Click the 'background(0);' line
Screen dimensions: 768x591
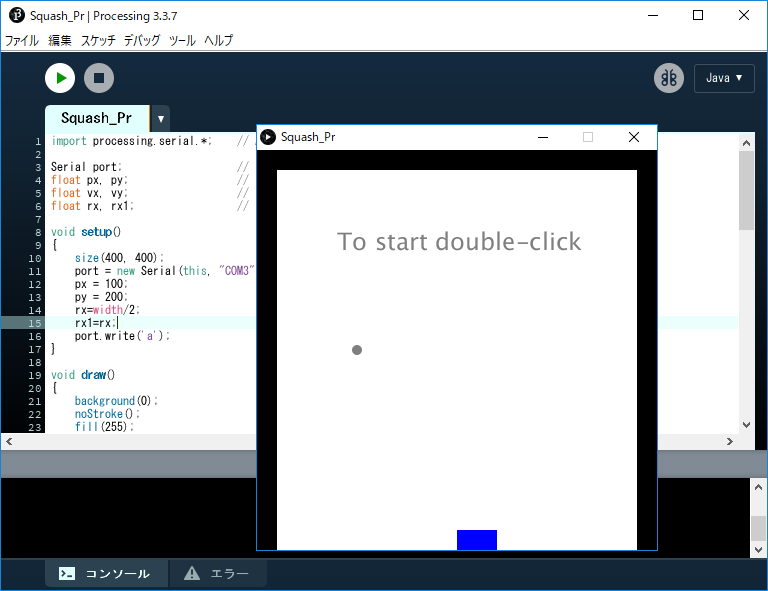pyautogui.click(x=116, y=401)
